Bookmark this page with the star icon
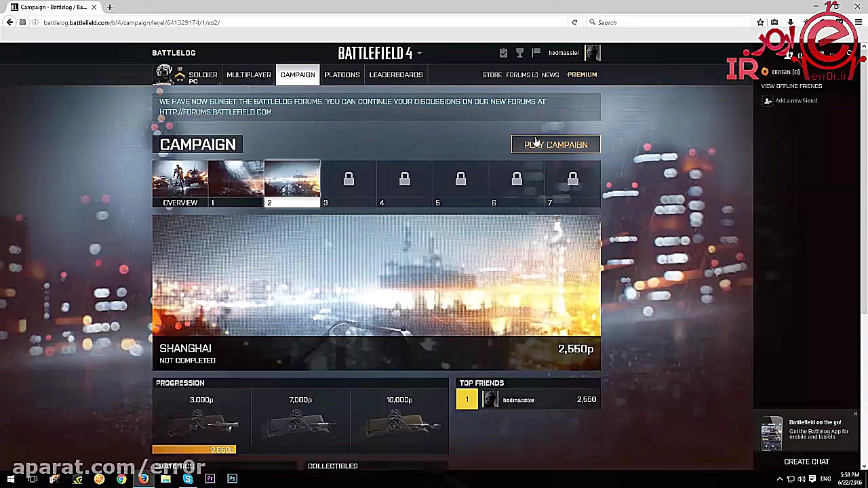This screenshot has width=868, height=488. click(760, 22)
